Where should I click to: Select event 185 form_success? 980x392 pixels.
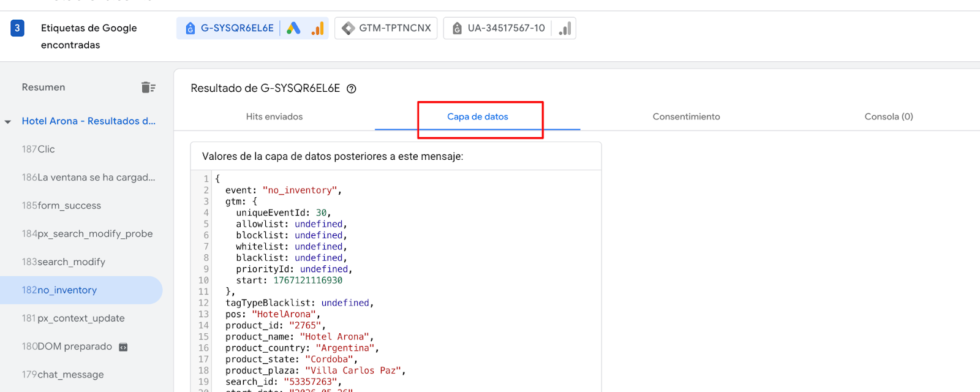coord(61,206)
